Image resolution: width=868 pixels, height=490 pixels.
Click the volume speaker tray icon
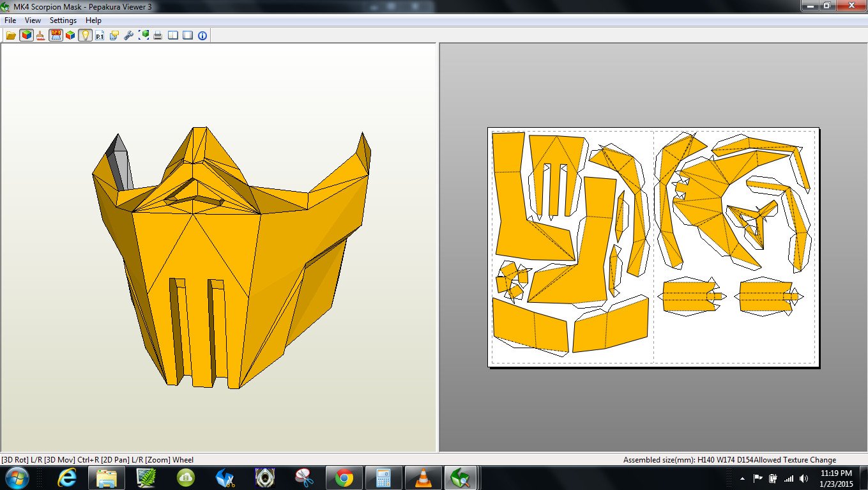tap(803, 478)
